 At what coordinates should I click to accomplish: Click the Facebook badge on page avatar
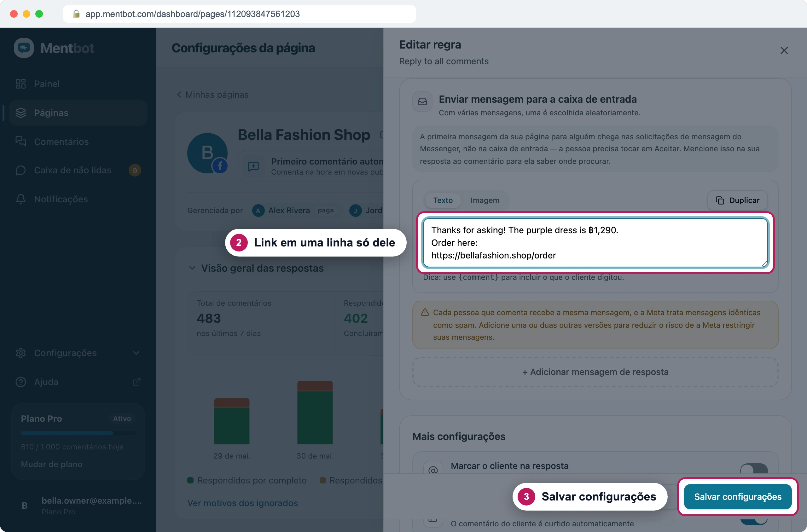pyautogui.click(x=220, y=166)
